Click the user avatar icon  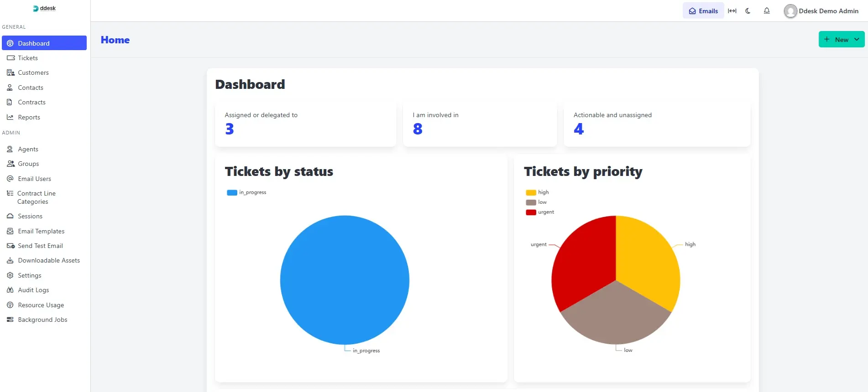790,11
